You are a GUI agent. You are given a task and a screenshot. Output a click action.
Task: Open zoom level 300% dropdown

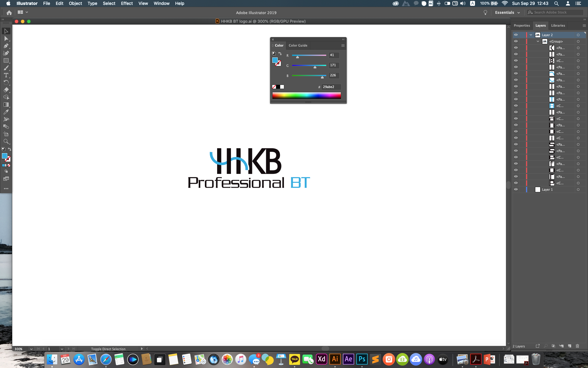point(31,349)
